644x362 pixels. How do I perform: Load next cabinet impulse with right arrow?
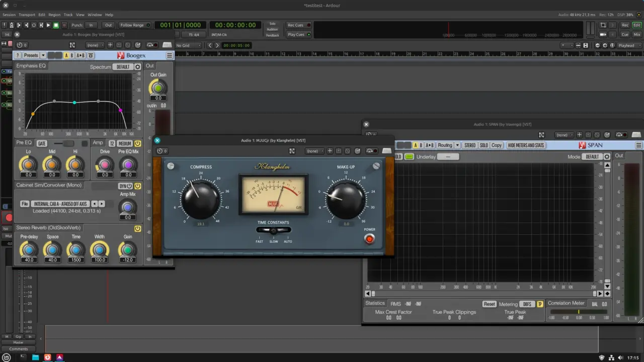point(102,204)
